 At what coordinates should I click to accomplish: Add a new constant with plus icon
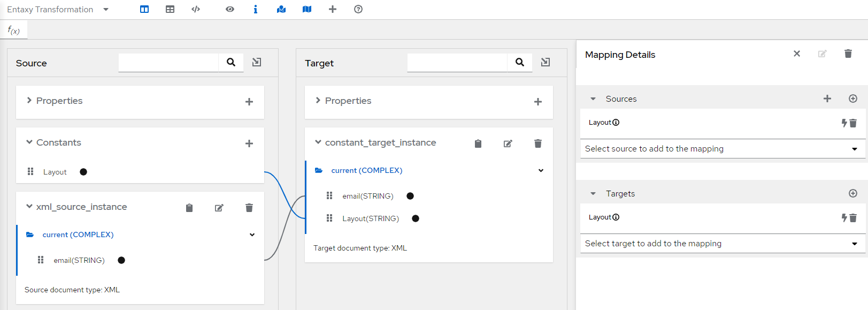click(249, 143)
